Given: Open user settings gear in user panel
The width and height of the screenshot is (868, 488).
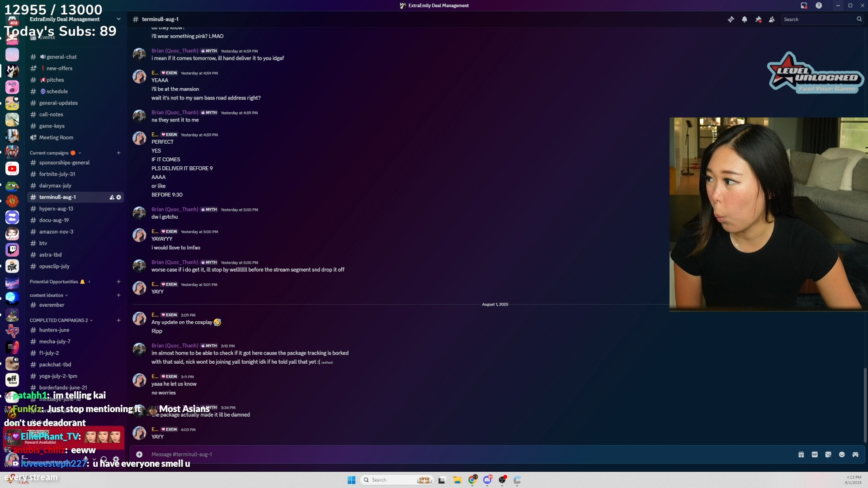Looking at the screenshot, I should [x=116, y=460].
